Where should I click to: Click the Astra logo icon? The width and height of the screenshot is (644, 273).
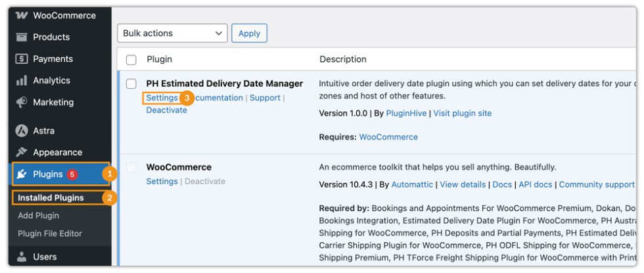(21, 131)
